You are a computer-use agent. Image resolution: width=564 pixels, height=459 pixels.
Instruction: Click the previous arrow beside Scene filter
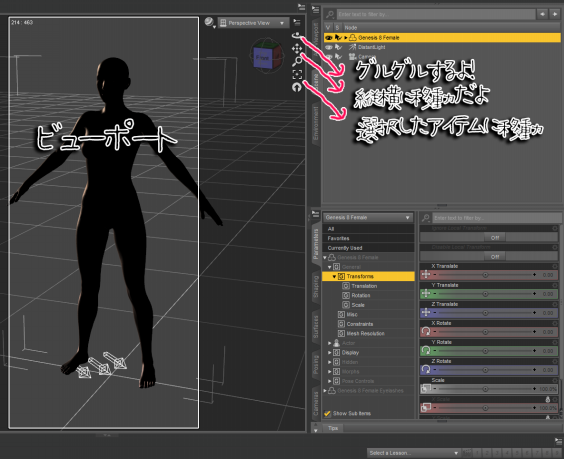click(x=542, y=14)
